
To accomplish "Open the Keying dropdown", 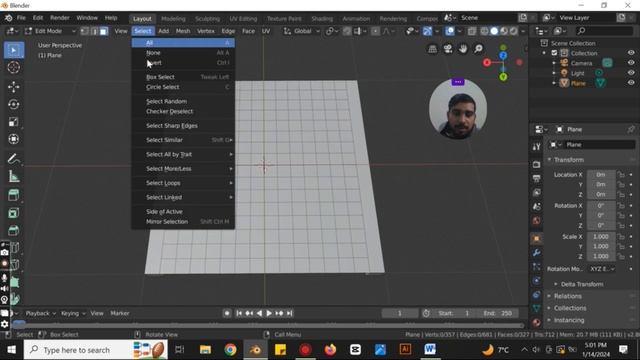I will (73, 313).
